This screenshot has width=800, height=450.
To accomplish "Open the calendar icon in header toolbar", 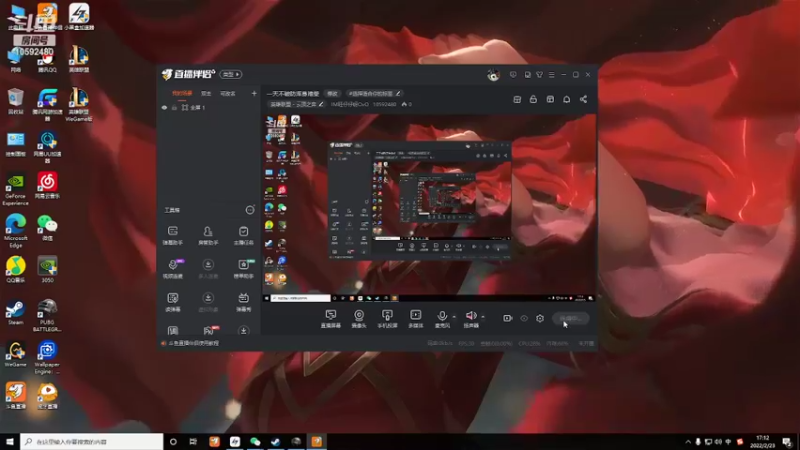I will pos(550,99).
